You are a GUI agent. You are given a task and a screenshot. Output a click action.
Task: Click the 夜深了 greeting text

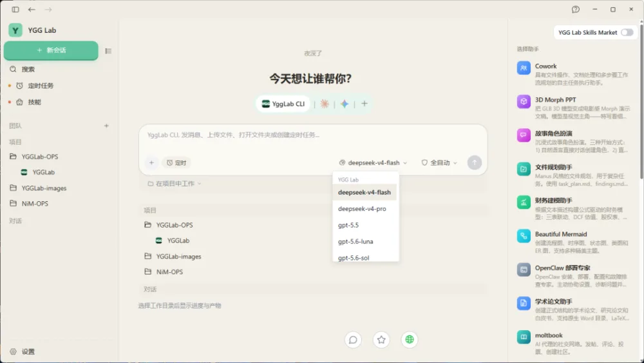point(313,54)
